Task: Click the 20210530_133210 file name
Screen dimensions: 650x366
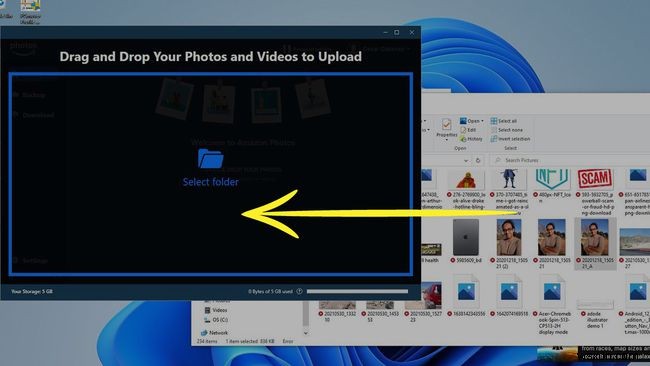Action: click(x=340, y=317)
